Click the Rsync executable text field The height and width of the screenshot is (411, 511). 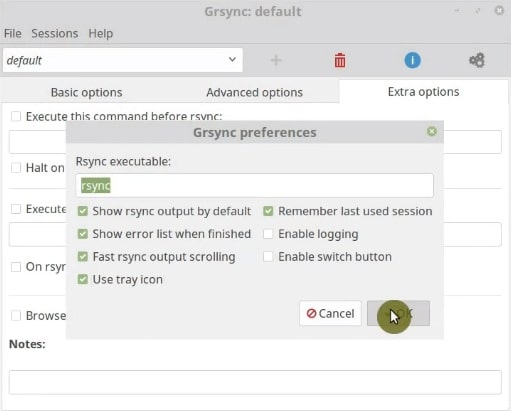tap(255, 185)
